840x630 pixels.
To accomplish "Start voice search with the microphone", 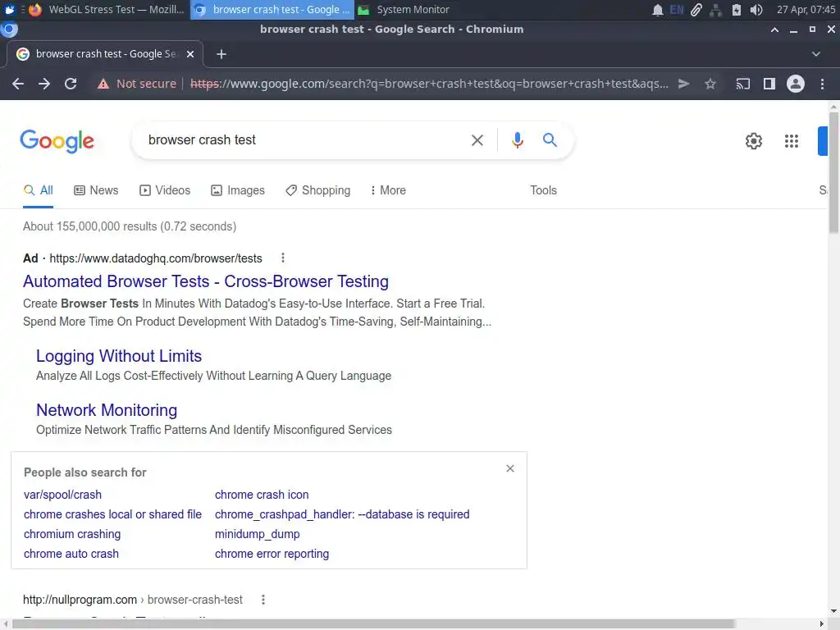I will point(517,140).
